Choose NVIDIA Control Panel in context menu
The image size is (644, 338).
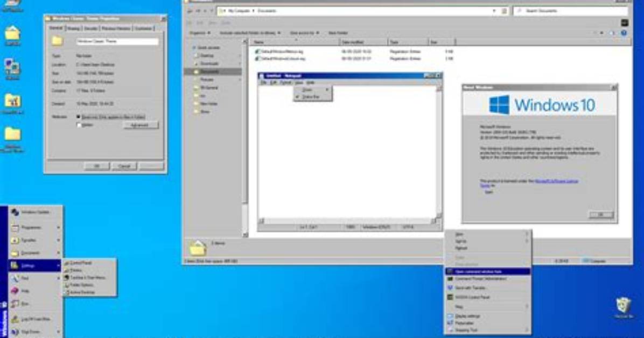(487, 297)
